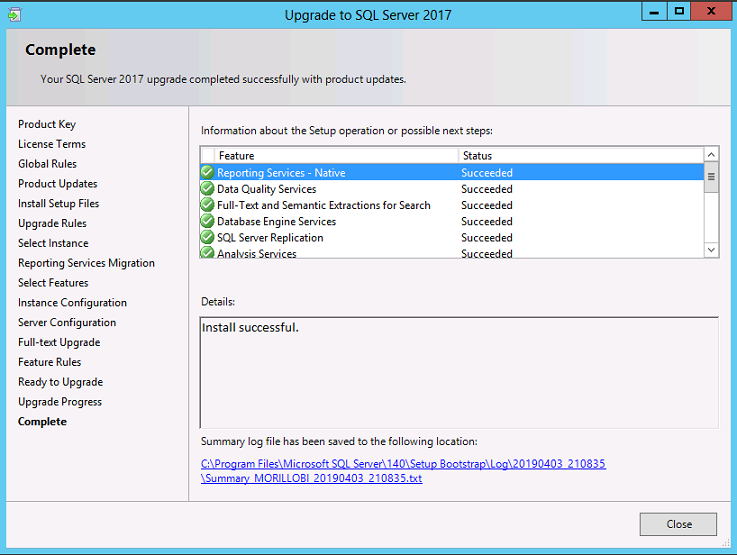Click Succeeded status for SQL Server Replication
The width and height of the screenshot is (737, 555).
487,237
